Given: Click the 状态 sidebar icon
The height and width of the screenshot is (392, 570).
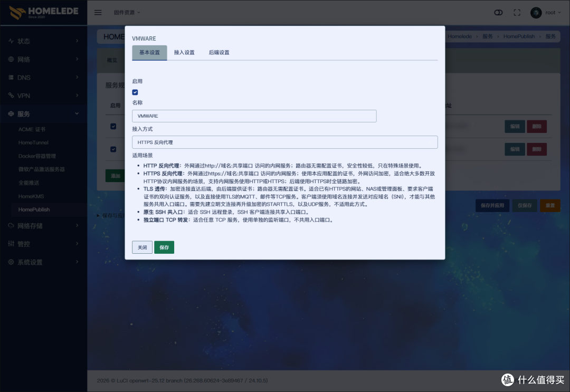Looking at the screenshot, I should coord(11,41).
